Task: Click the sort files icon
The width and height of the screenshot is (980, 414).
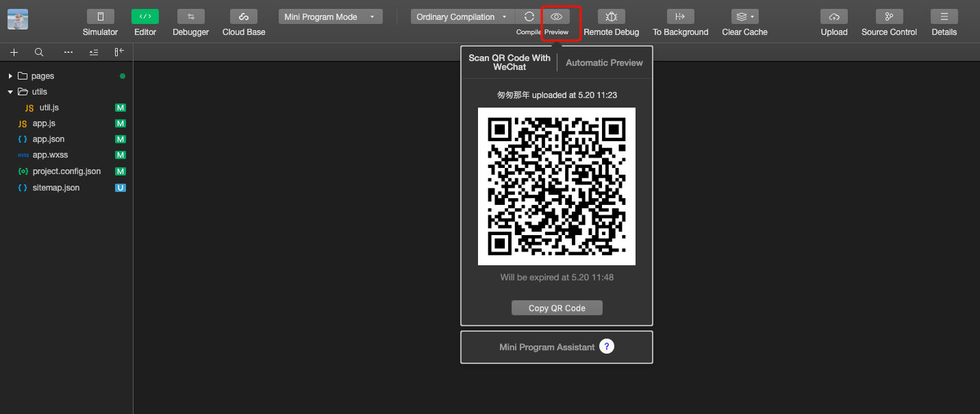Action: click(x=94, y=52)
